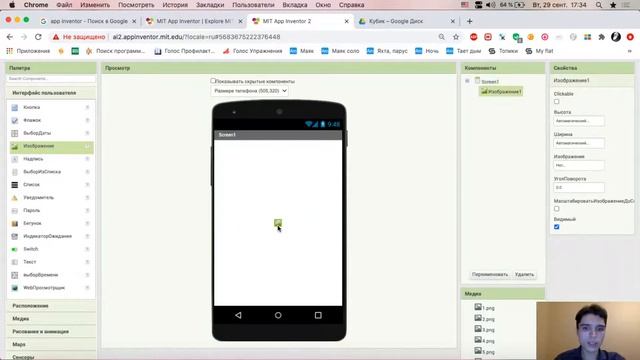Select the Кнопка component icon in palette
The width and height of the screenshot is (640, 360).
tap(15, 107)
